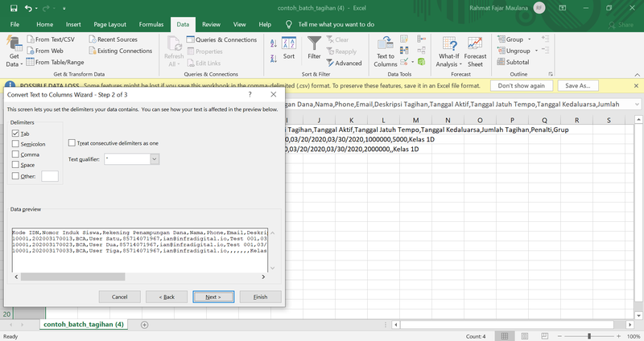This screenshot has width=644, height=341.
Task: Click Finish button in wizard
Action: tap(260, 297)
